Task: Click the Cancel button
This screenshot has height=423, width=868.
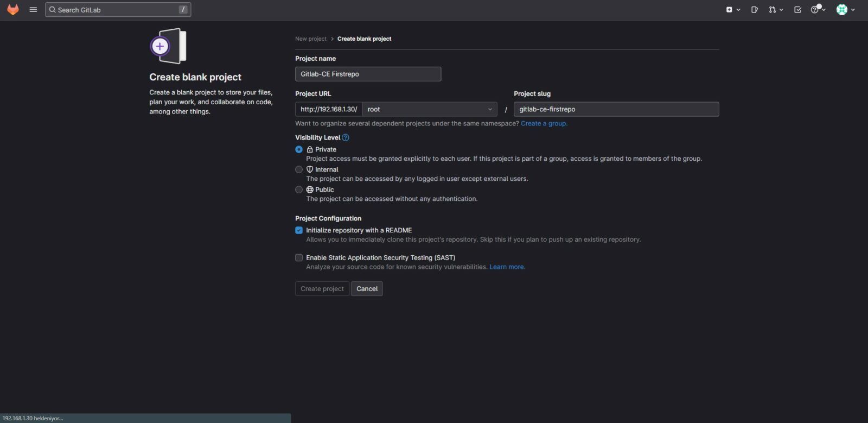Action: tap(367, 289)
